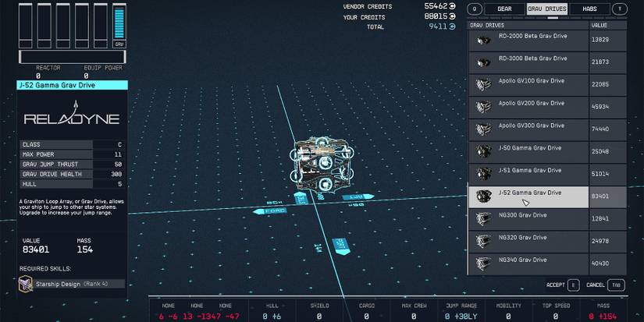
Task: Click the Apollo GV300 Grav Drive icon
Action: pyautogui.click(x=484, y=129)
